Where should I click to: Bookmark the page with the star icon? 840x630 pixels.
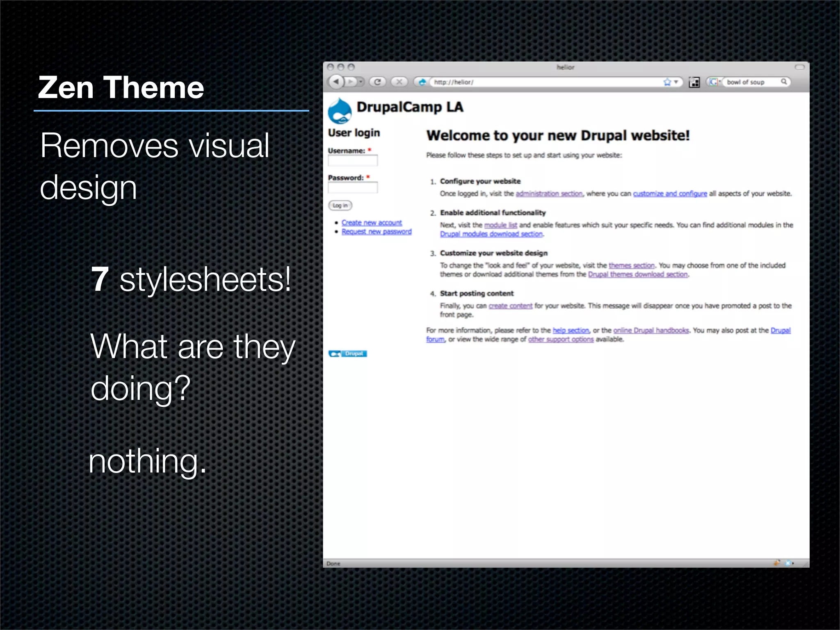coord(667,82)
